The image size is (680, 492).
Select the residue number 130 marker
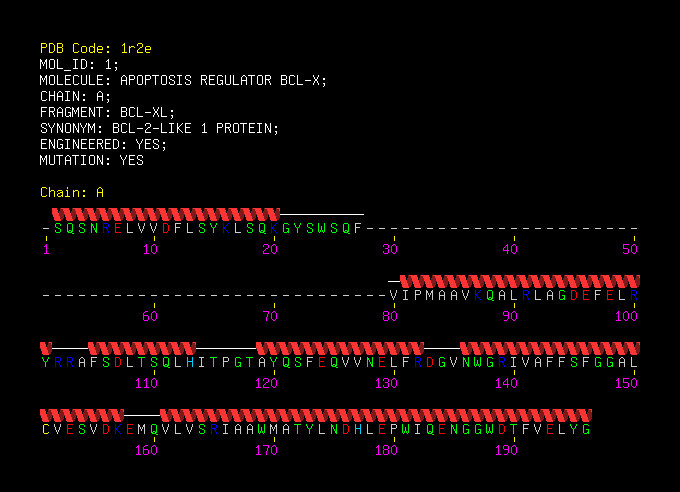pyautogui.click(x=386, y=384)
